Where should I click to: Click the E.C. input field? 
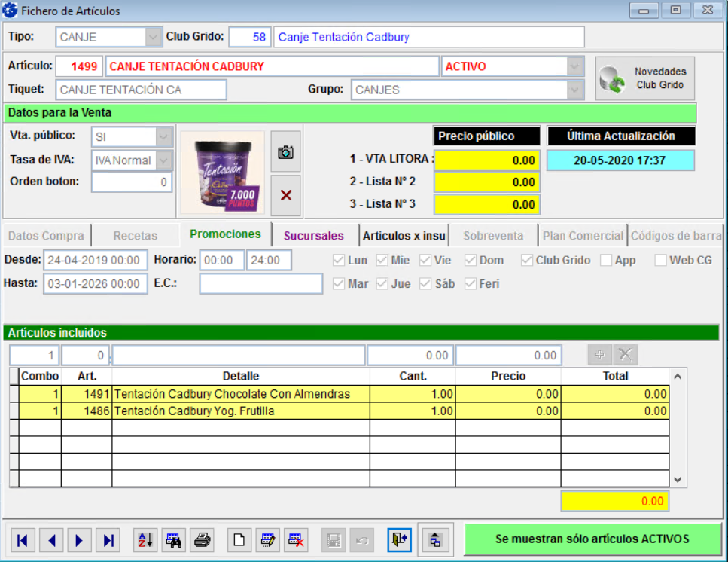[x=261, y=283]
